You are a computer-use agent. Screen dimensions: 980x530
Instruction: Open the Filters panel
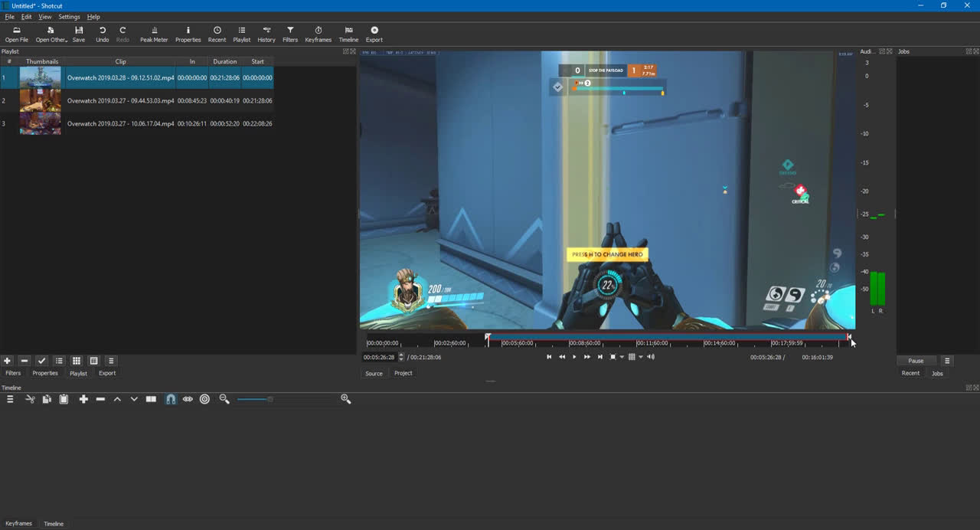[x=290, y=34]
